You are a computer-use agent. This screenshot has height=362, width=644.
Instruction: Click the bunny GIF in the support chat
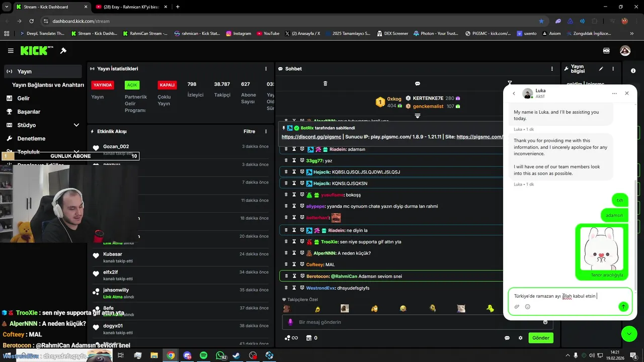602,249
